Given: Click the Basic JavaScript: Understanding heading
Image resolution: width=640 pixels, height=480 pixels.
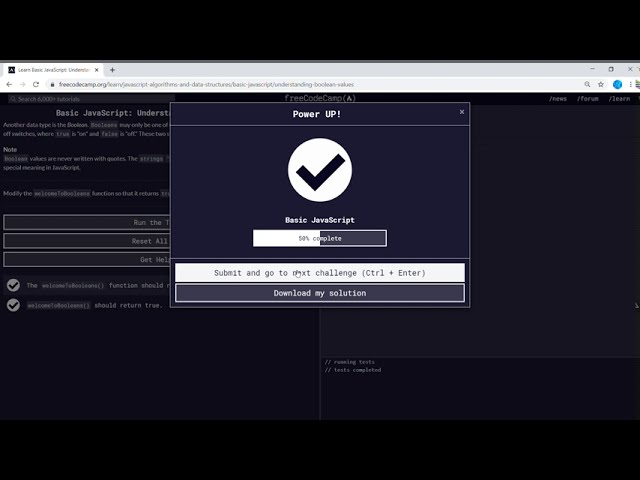Looking at the screenshot, I should click(113, 113).
